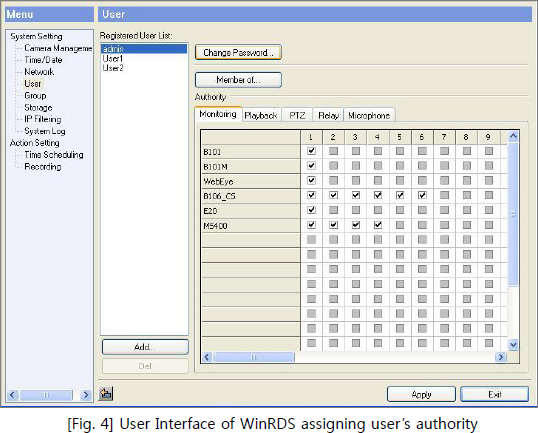
Task: Open Recording settings
Action: pos(43,167)
